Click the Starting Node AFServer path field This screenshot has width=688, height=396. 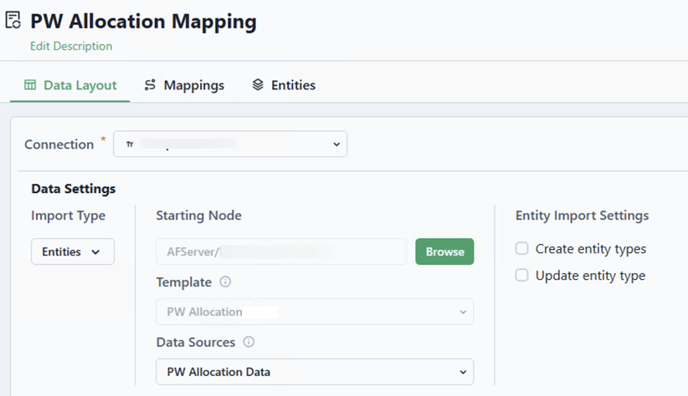281,252
